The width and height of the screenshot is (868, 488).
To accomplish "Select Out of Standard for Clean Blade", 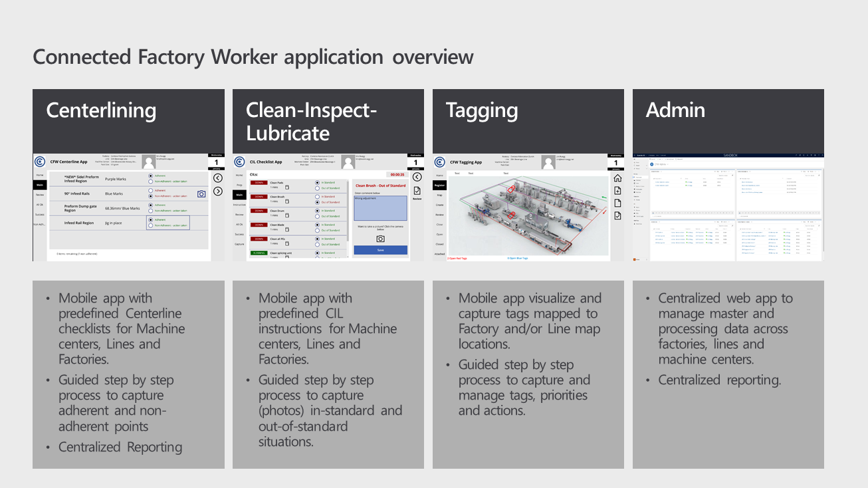I will tap(317, 230).
